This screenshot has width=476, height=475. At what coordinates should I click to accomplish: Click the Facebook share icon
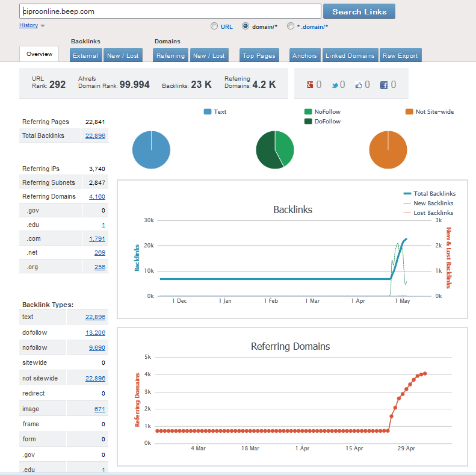tap(384, 85)
